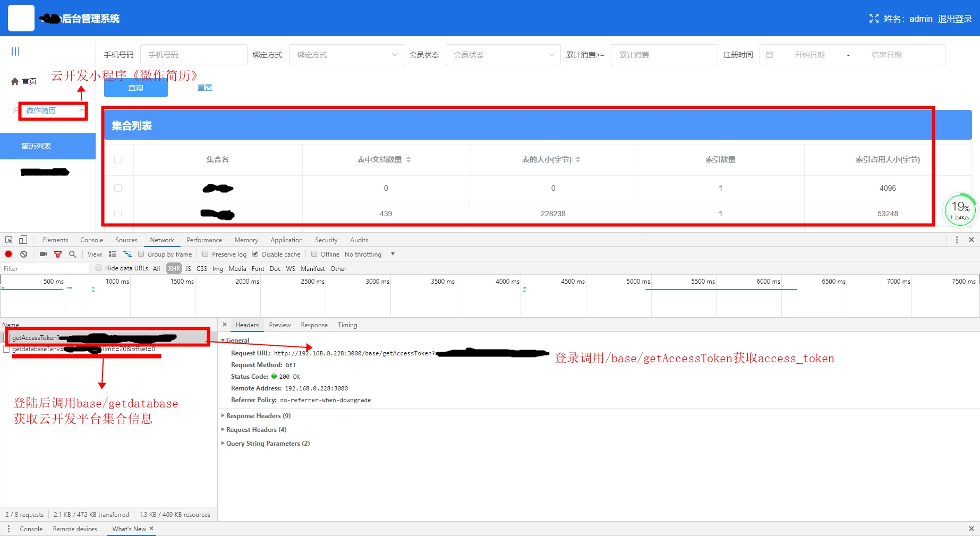This screenshot has width=980, height=536.
Task: Activate the DevTools inspect element icon
Action: [9, 240]
